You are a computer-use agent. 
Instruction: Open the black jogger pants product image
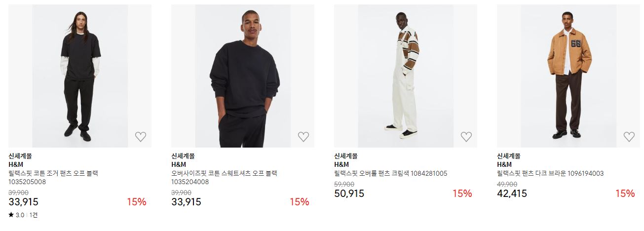point(80,76)
